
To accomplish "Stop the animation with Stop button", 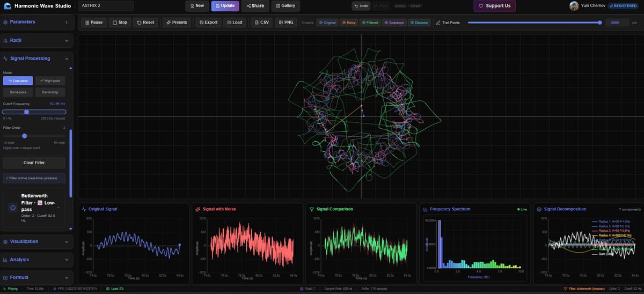I will tap(120, 23).
